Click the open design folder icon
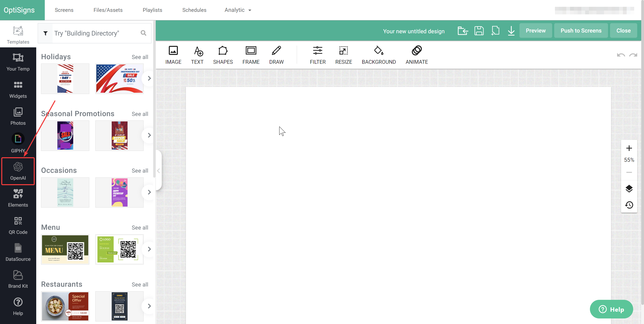 pyautogui.click(x=463, y=31)
